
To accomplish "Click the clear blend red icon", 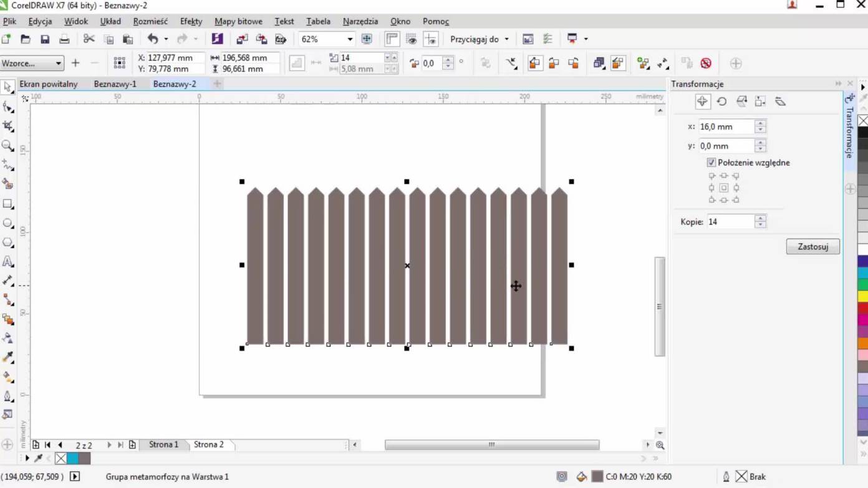I will click(706, 63).
